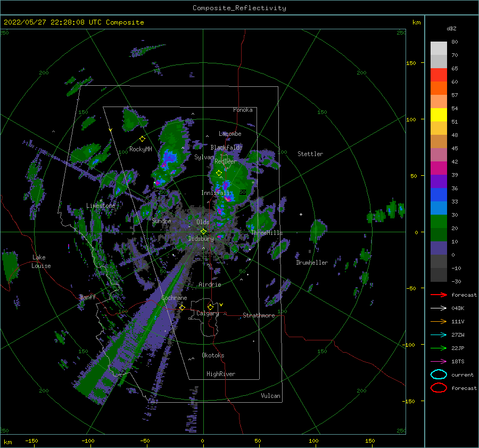Viewport: 479px width, 448px height.
Task: Click the Vulcan city label
Action: [271, 396]
